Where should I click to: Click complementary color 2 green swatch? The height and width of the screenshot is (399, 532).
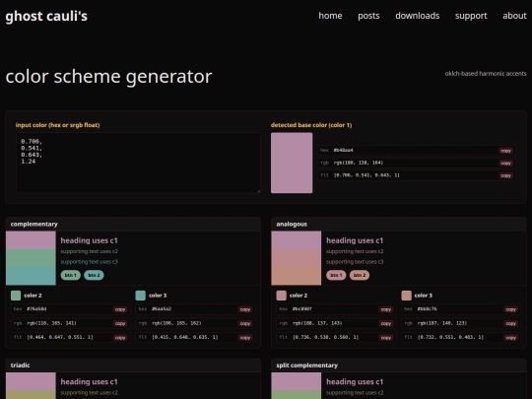[x=16, y=296]
